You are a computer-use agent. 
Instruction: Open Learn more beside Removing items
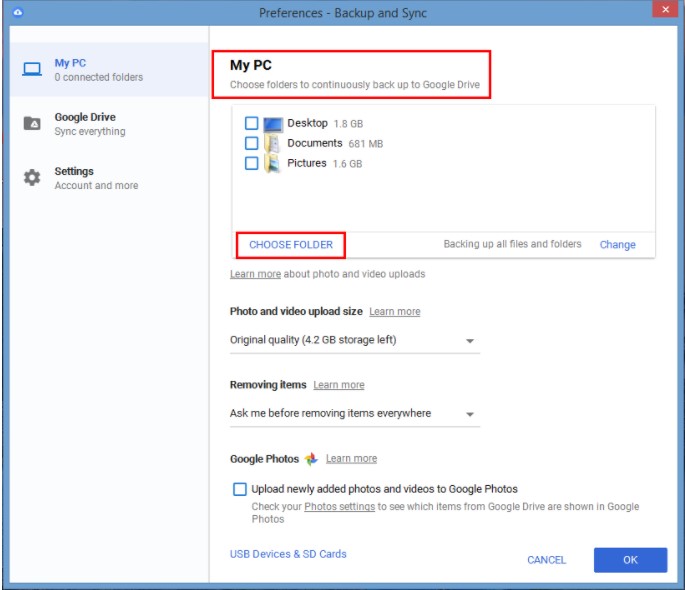point(339,385)
